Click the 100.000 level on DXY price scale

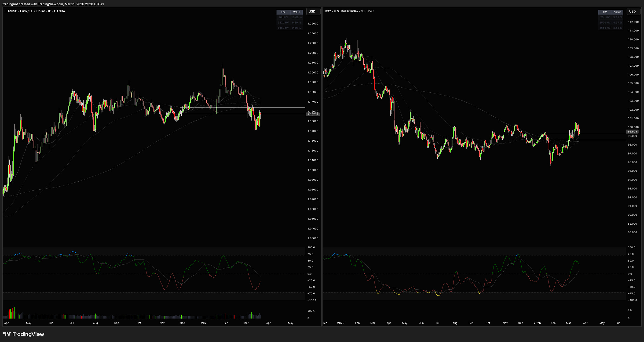point(633,127)
